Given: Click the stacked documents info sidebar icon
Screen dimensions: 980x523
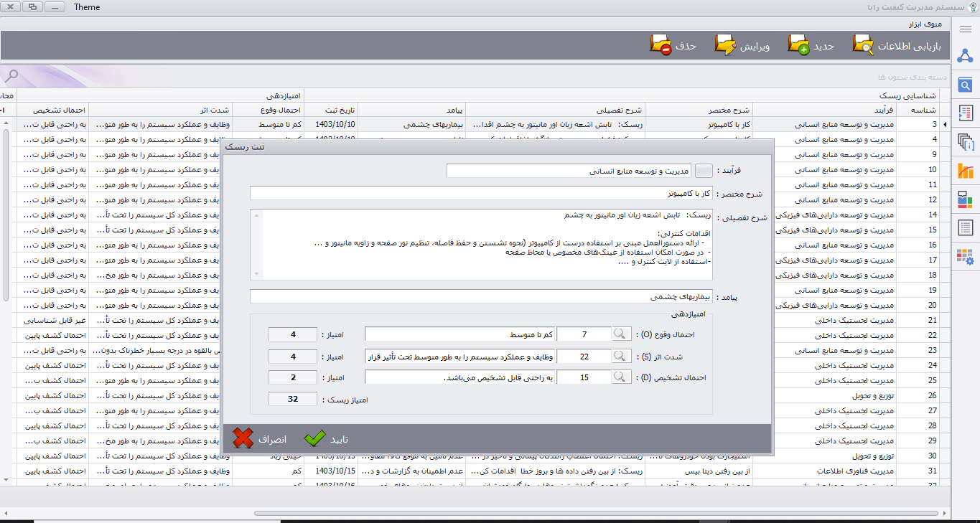Looking at the screenshot, I should click(x=966, y=142).
